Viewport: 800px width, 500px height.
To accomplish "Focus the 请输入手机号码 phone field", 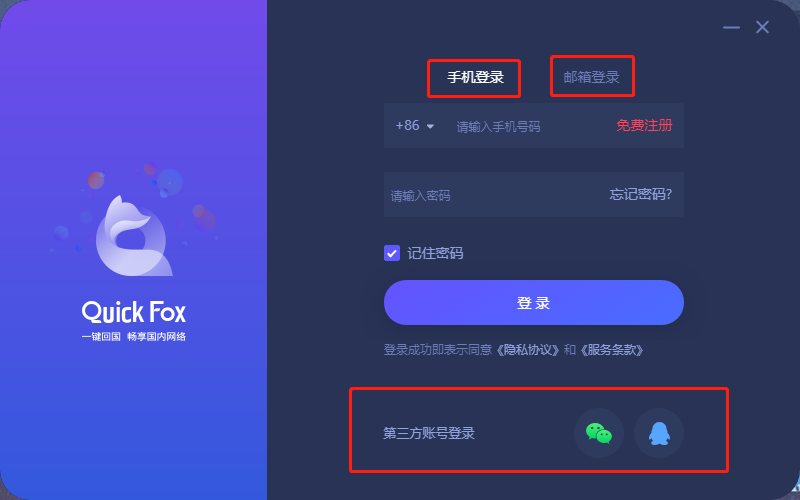I will point(531,126).
